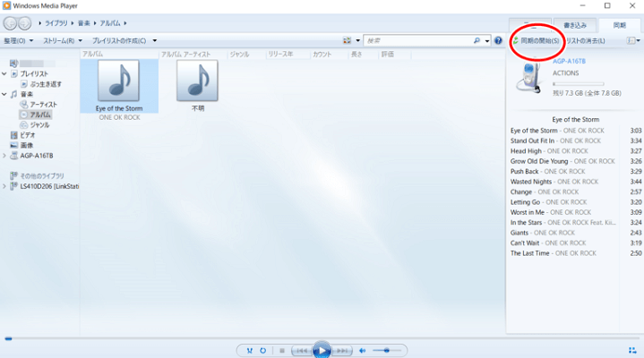Expand the AGP-A16TB tree node
The height and width of the screenshot is (358, 644).
point(4,156)
